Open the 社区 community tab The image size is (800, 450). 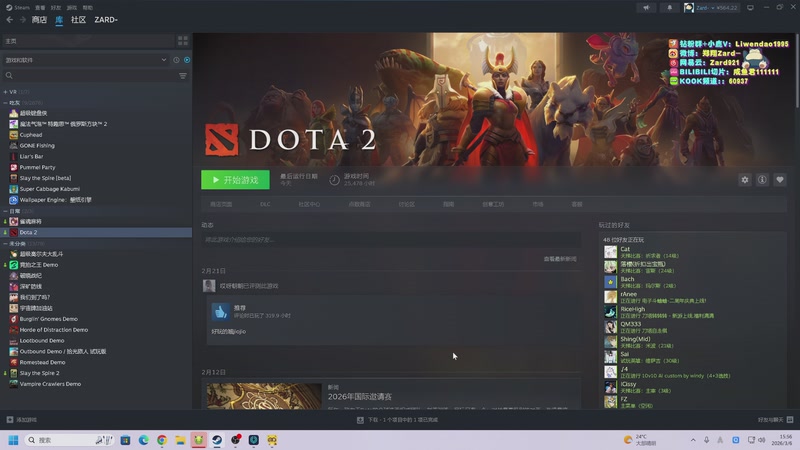pyautogui.click(x=79, y=20)
